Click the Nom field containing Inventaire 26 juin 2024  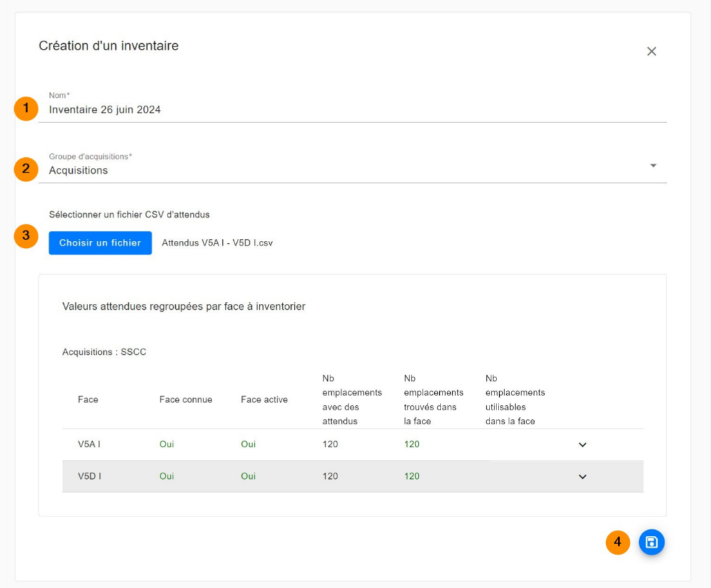pyautogui.click(x=258, y=109)
